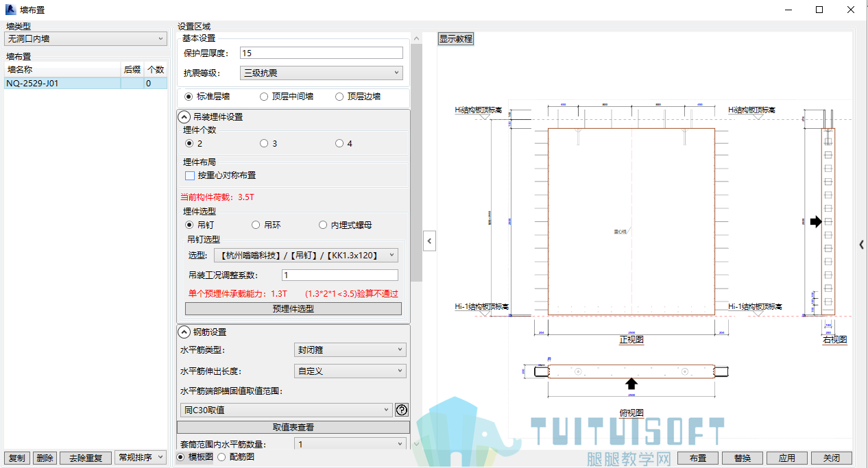Click 关闭 button
The image size is (868, 468).
(x=832, y=458)
